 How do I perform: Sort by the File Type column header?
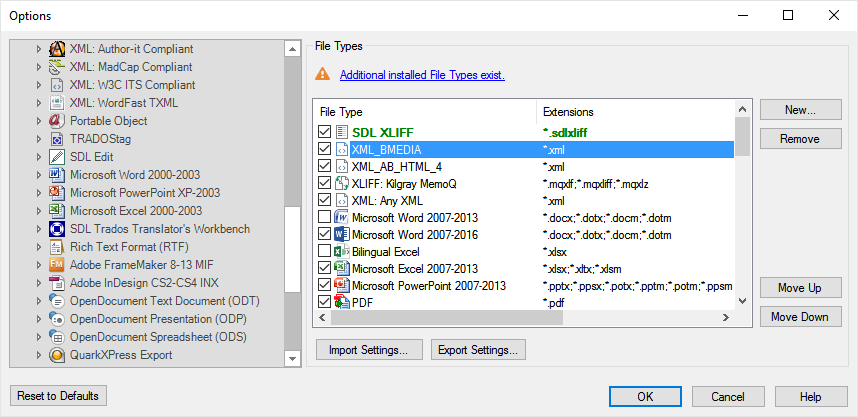coord(425,112)
